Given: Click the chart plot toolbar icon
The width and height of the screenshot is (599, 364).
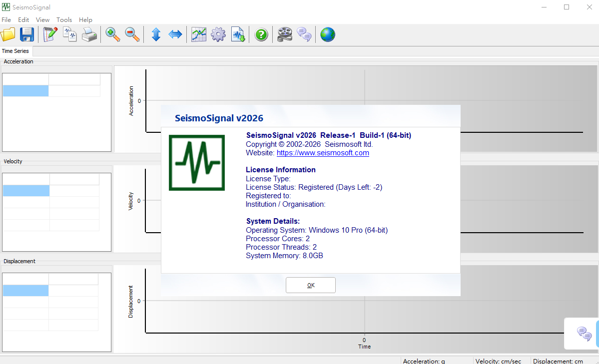Looking at the screenshot, I should click(199, 35).
